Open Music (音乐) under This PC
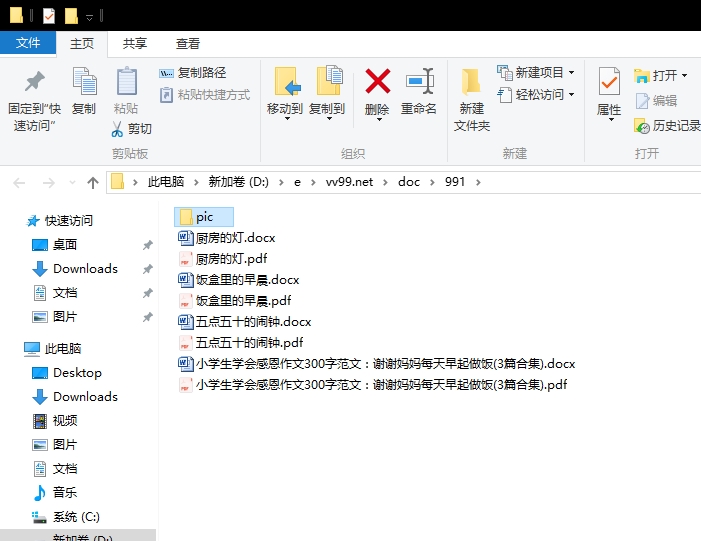 coord(55,493)
